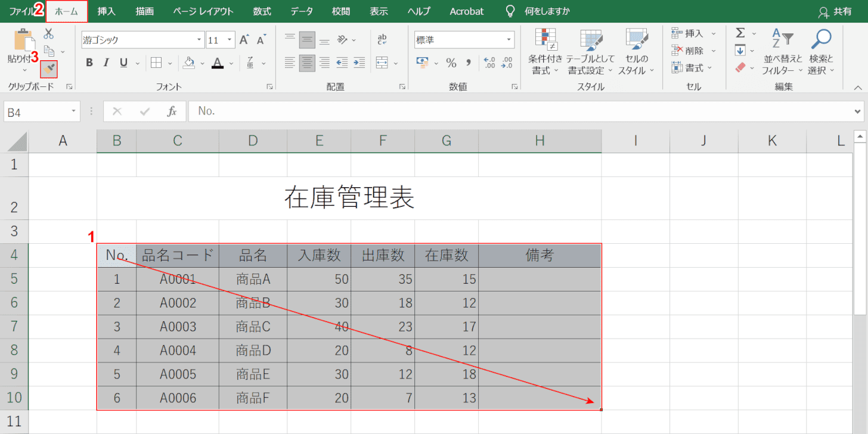This screenshot has height=434, width=868.
Task: Click the Decrease Decimal icon
Action: pyautogui.click(x=507, y=63)
